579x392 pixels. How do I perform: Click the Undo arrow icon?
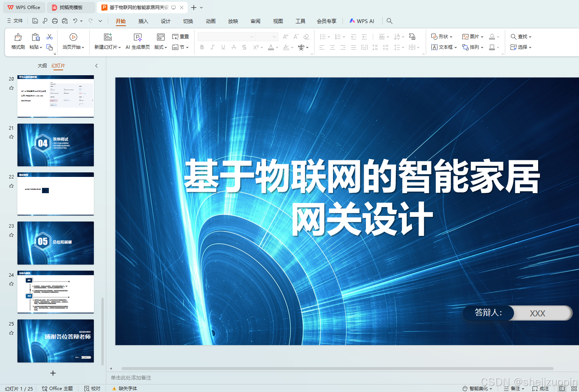pyautogui.click(x=75, y=21)
